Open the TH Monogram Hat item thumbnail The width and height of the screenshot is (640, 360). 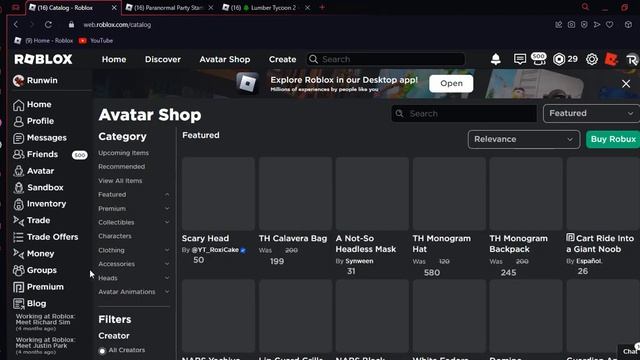tap(449, 194)
